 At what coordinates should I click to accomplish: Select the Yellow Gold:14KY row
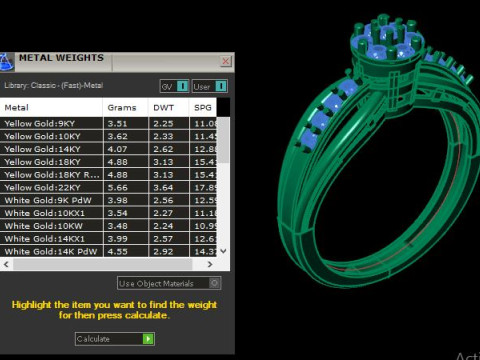click(108, 149)
